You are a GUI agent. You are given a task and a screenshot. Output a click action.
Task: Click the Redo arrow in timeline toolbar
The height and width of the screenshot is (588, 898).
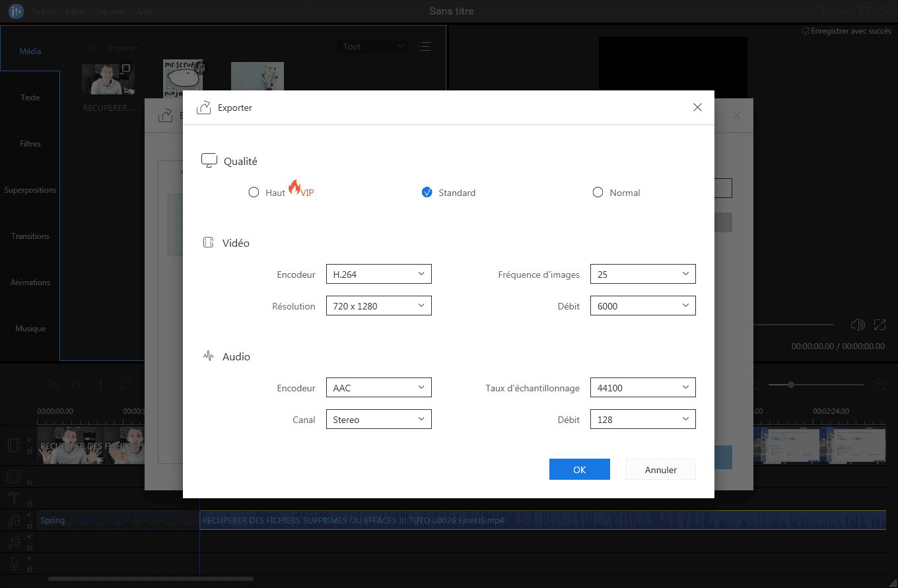(x=77, y=385)
